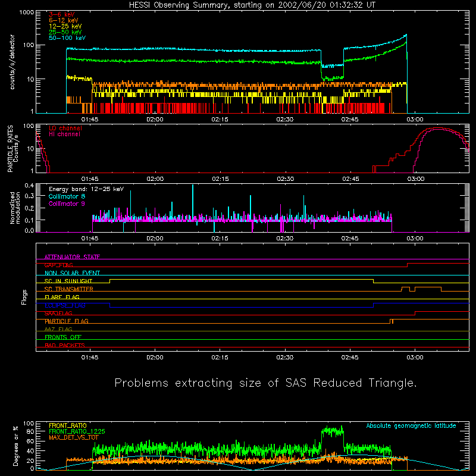Image resolution: width=476 pixels, height=476 pixels.
Task: Click the Degrees or % axis label
Action: tap(15, 446)
